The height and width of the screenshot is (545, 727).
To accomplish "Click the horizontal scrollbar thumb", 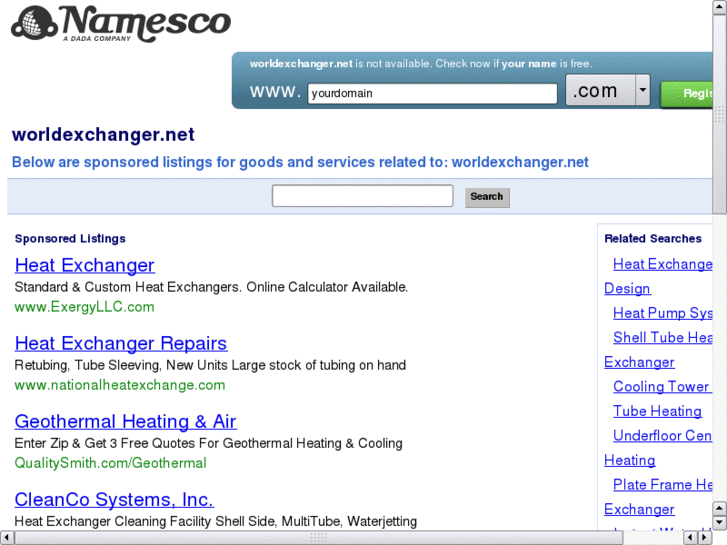I will click(319, 538).
